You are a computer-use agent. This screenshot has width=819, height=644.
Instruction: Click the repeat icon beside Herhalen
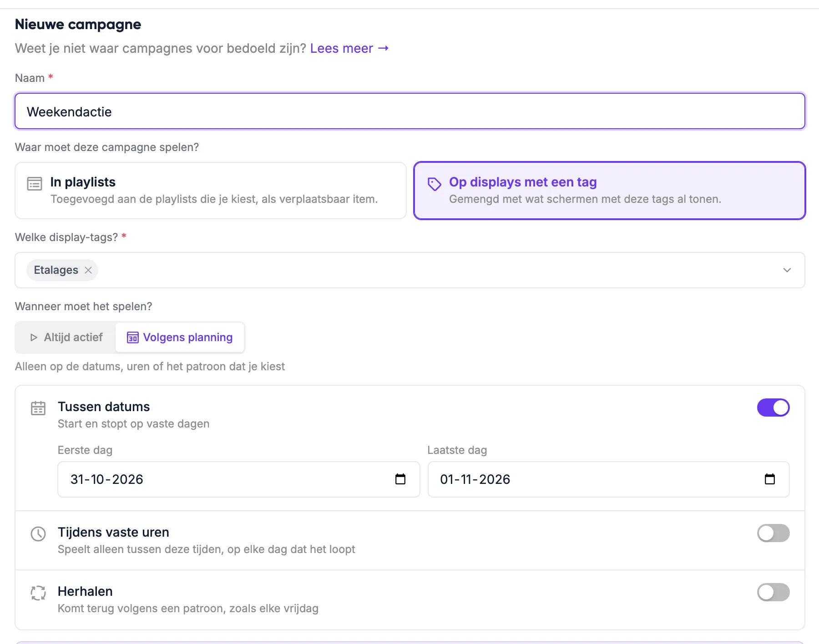tap(38, 593)
